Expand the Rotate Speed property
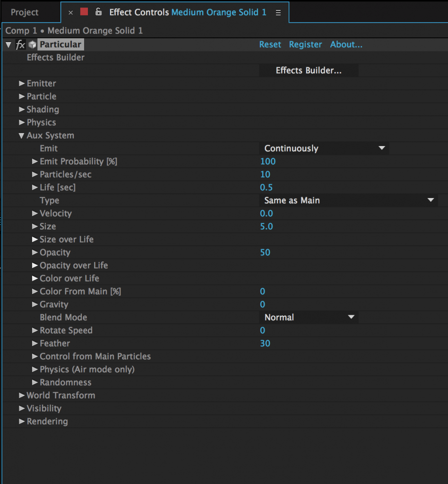The height and width of the screenshot is (484, 448). pos(34,330)
